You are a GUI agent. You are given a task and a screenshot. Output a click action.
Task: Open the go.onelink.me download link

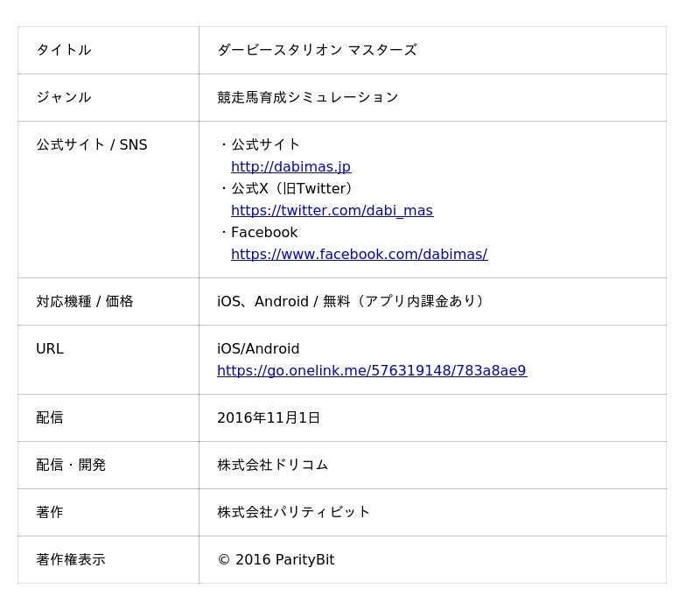click(371, 370)
